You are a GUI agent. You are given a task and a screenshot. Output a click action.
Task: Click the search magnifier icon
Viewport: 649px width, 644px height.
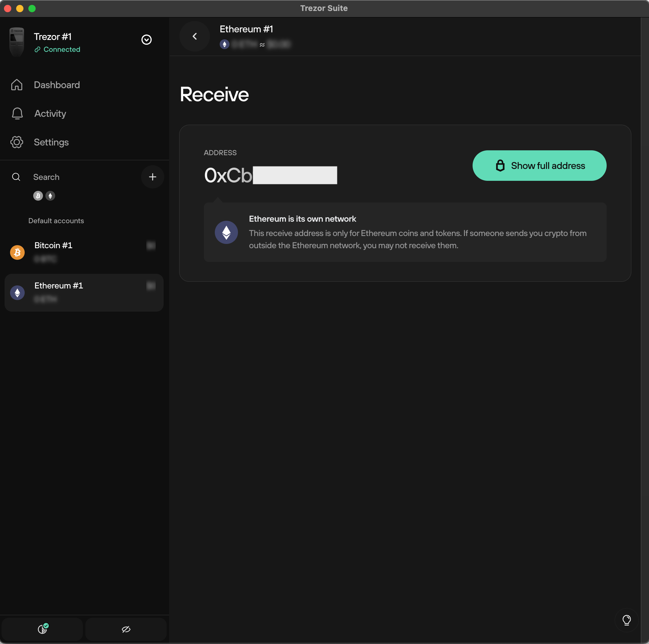pyautogui.click(x=16, y=177)
